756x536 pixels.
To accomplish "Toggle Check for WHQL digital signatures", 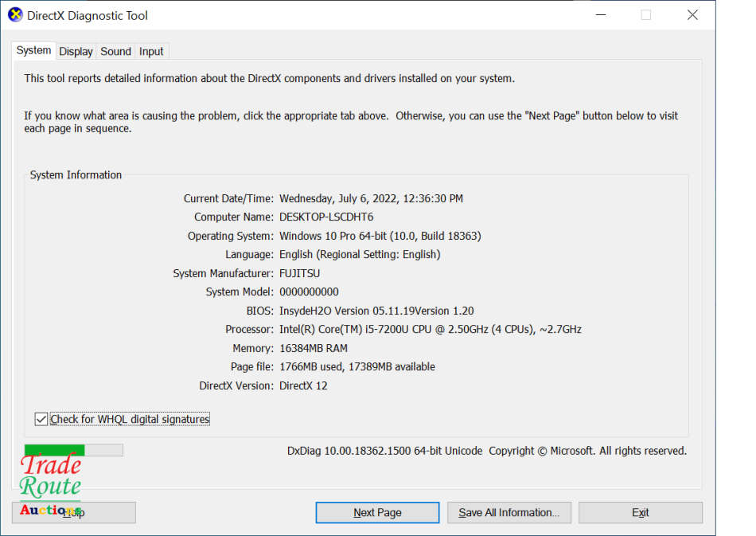I will pyautogui.click(x=41, y=419).
